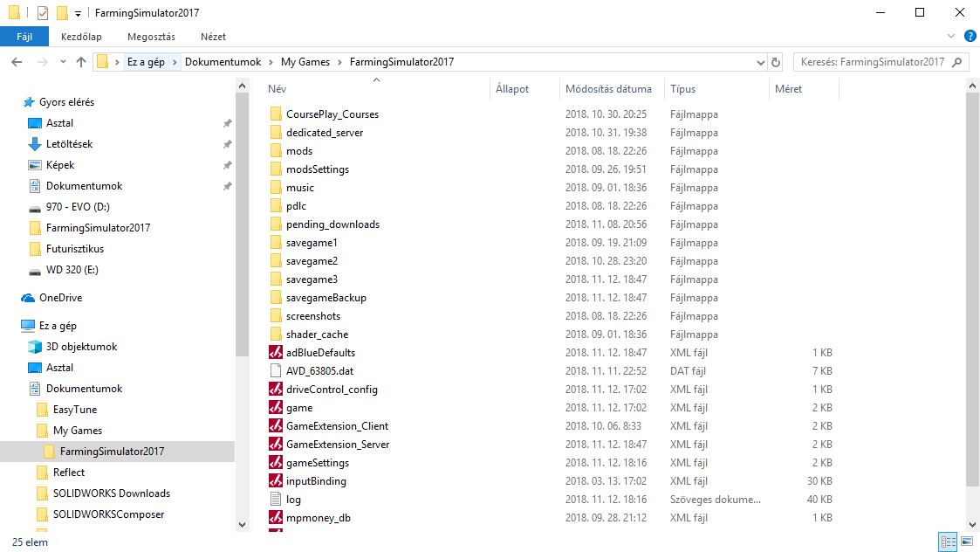
Task: Open the 970 - EVO (D:) drive
Action: (78, 206)
